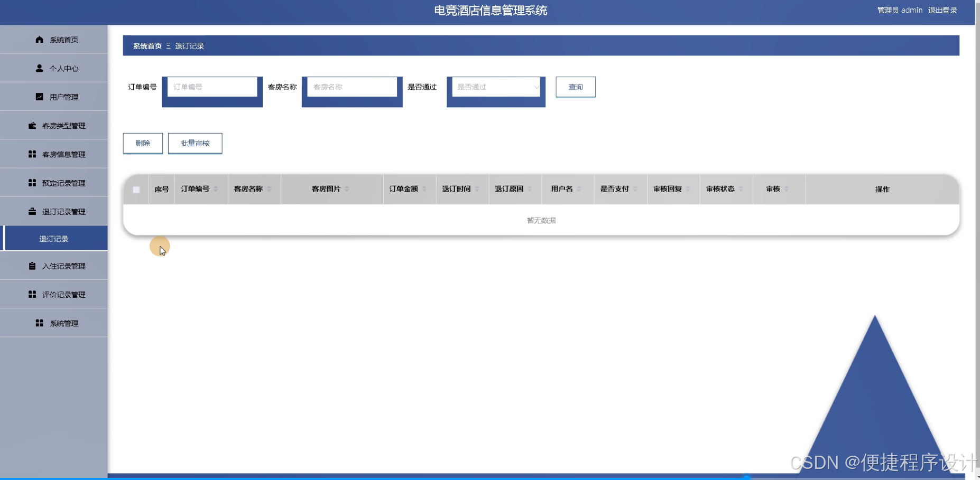Screen dimensions: 980x480
Task: Click the grid icon beside 系统管理
Action: [40, 323]
